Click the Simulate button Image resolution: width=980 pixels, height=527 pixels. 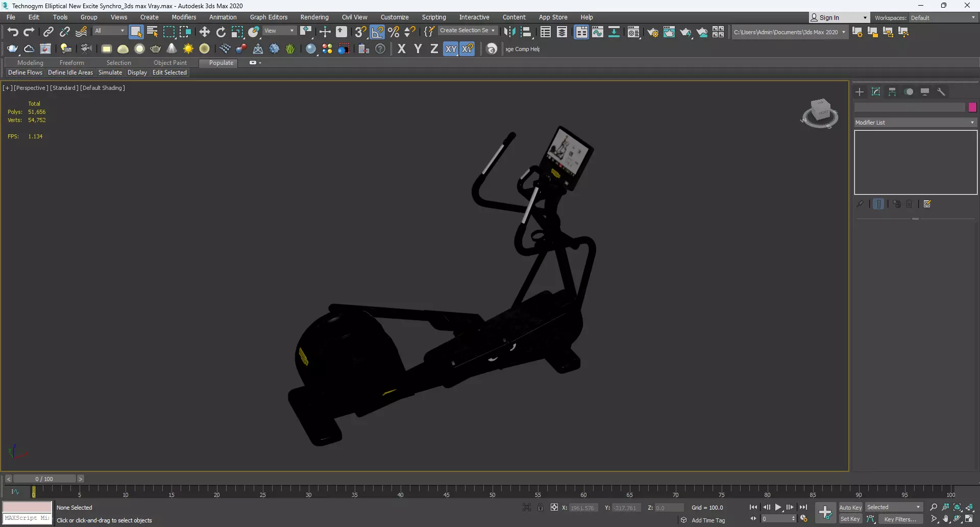tap(110, 73)
